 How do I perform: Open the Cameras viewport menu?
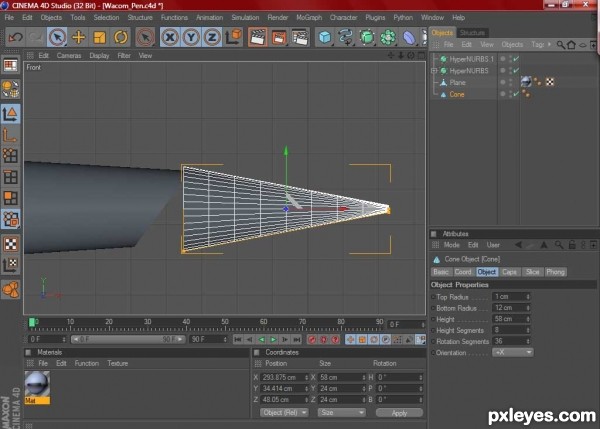coord(69,55)
